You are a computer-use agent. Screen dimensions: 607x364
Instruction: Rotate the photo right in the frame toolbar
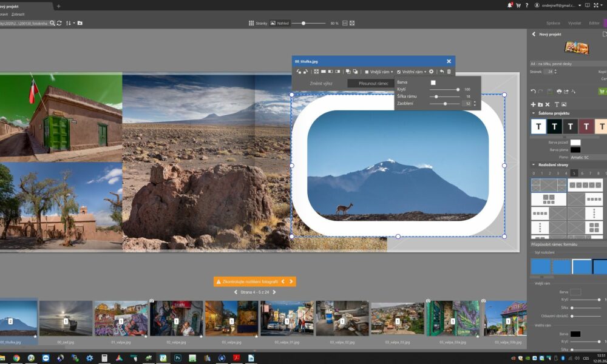[x=305, y=72]
